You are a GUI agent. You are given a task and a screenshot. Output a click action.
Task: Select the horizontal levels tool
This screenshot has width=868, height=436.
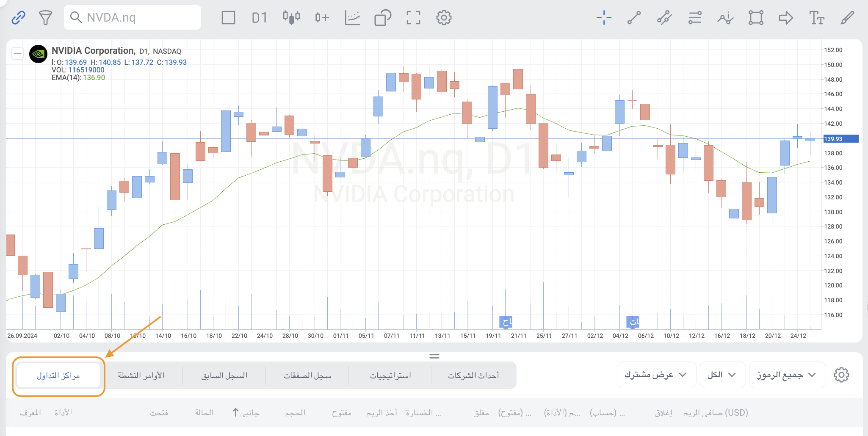(x=695, y=18)
